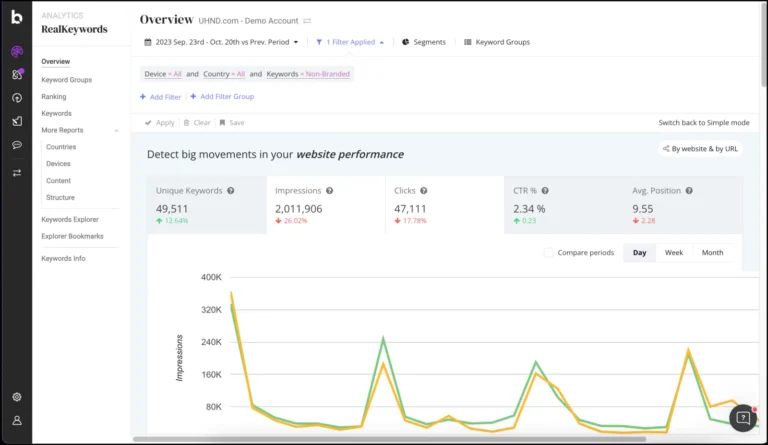
Task: Click the calendar icon by date range
Action: click(147, 42)
